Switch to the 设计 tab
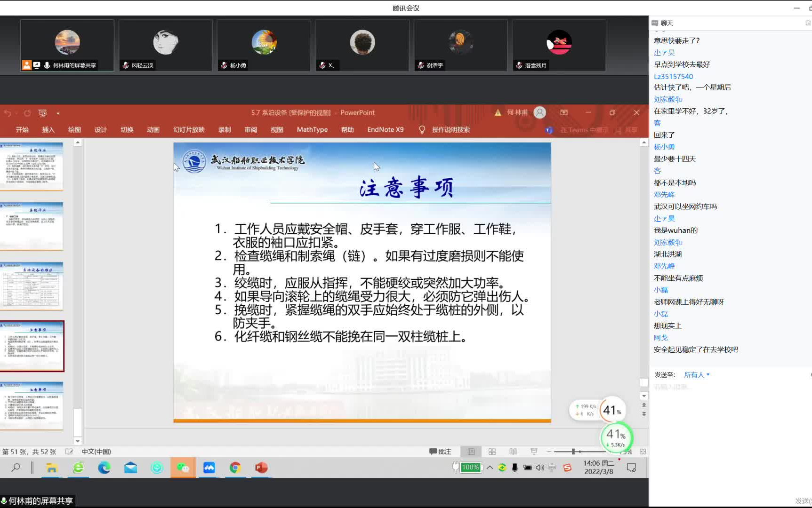This screenshot has width=812, height=508. (101, 130)
